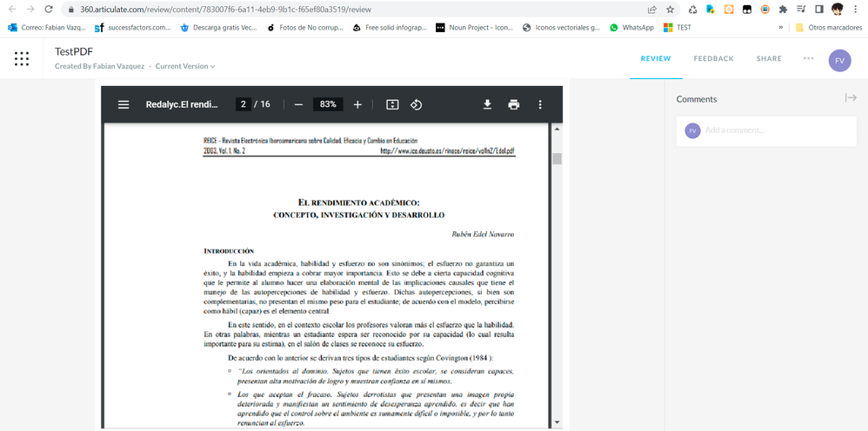The image size is (868, 431).
Task: Click the 83% zoom level field
Action: point(328,104)
